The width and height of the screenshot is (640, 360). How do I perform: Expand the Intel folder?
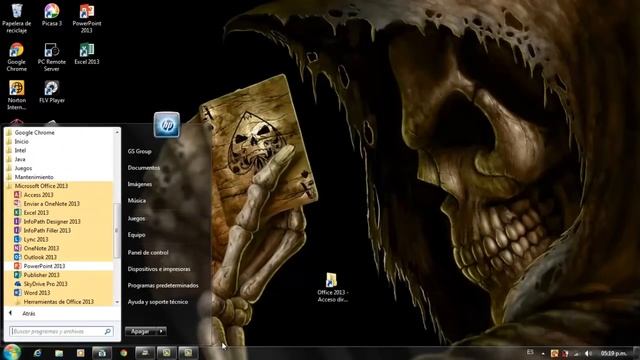click(x=20, y=151)
